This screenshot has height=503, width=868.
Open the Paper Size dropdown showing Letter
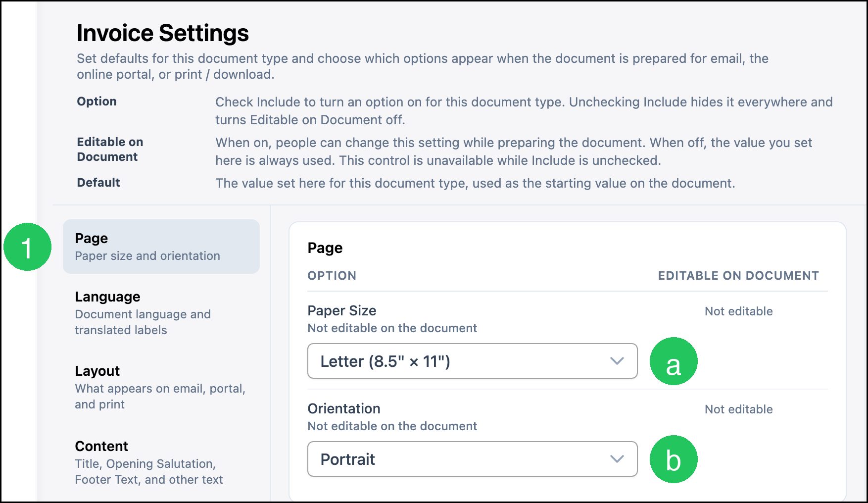(x=473, y=361)
